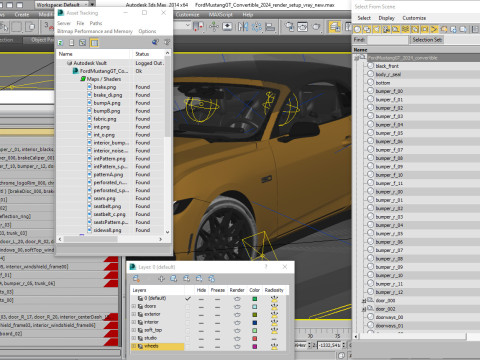The image size is (480, 360).
Task: Make the doors layer current via checkbox
Action: point(188,306)
